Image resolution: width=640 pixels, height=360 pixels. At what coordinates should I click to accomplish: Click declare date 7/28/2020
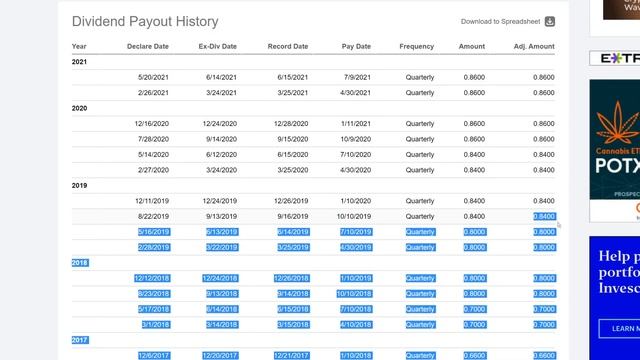tap(153, 139)
